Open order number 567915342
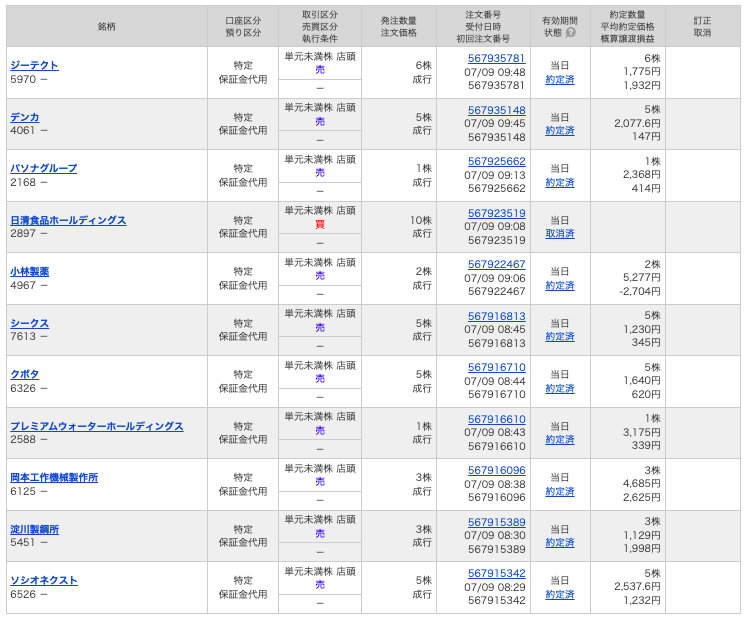Viewport: 747px width, 618px height. 496,573
